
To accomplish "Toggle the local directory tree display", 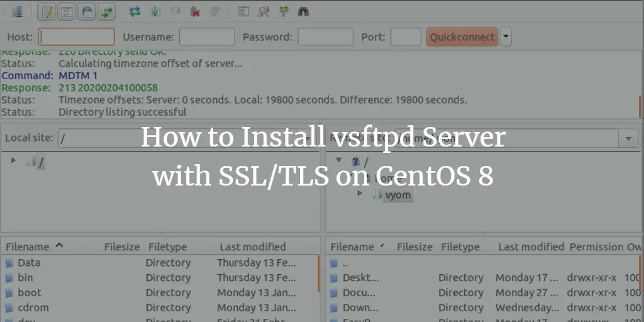I will click(x=67, y=12).
